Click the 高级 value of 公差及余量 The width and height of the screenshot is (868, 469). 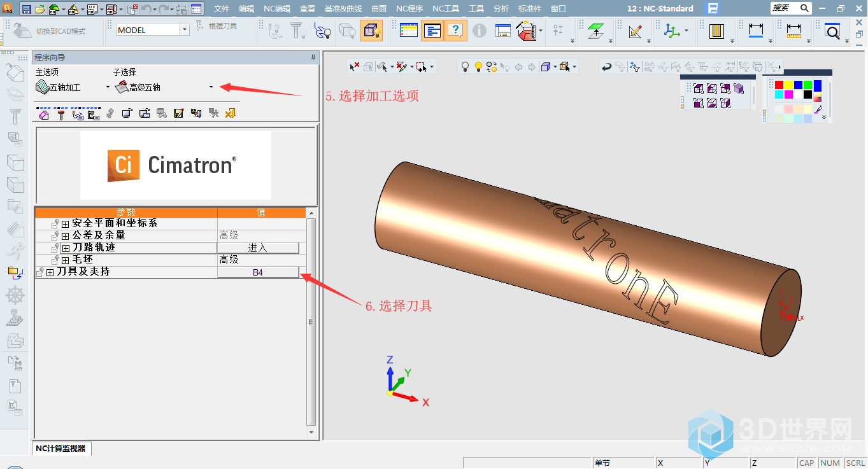tap(229, 236)
